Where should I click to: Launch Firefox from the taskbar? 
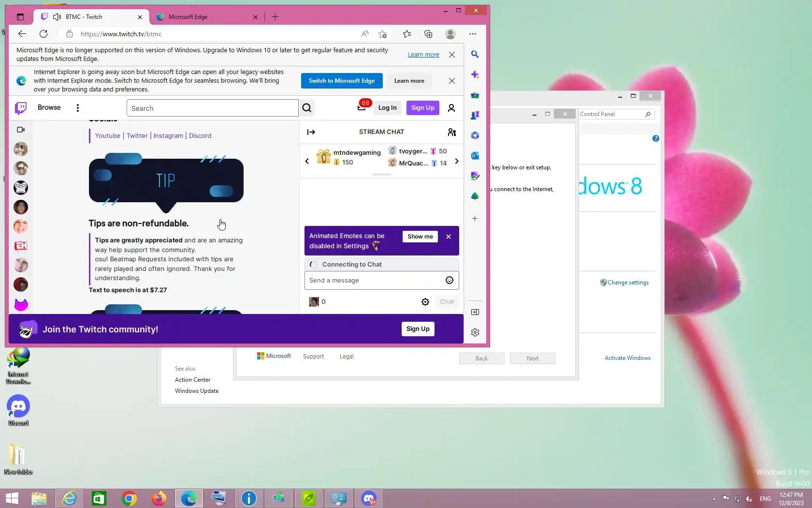(159, 498)
